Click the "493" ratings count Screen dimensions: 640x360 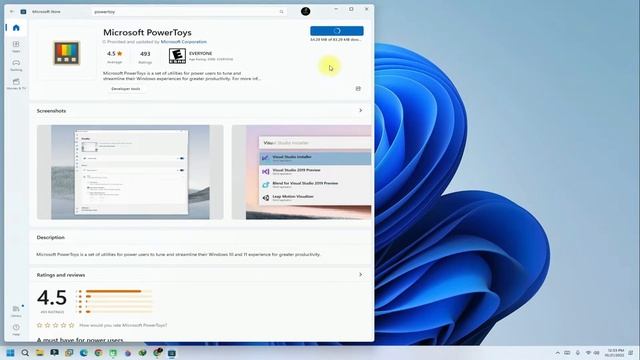pyautogui.click(x=145, y=53)
